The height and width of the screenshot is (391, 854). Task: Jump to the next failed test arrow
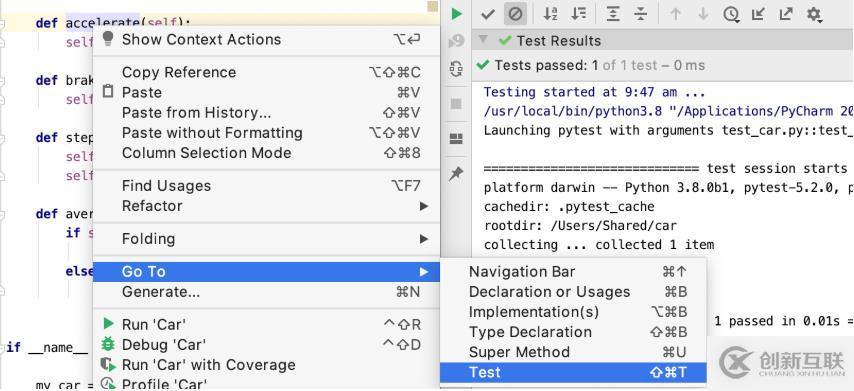703,14
